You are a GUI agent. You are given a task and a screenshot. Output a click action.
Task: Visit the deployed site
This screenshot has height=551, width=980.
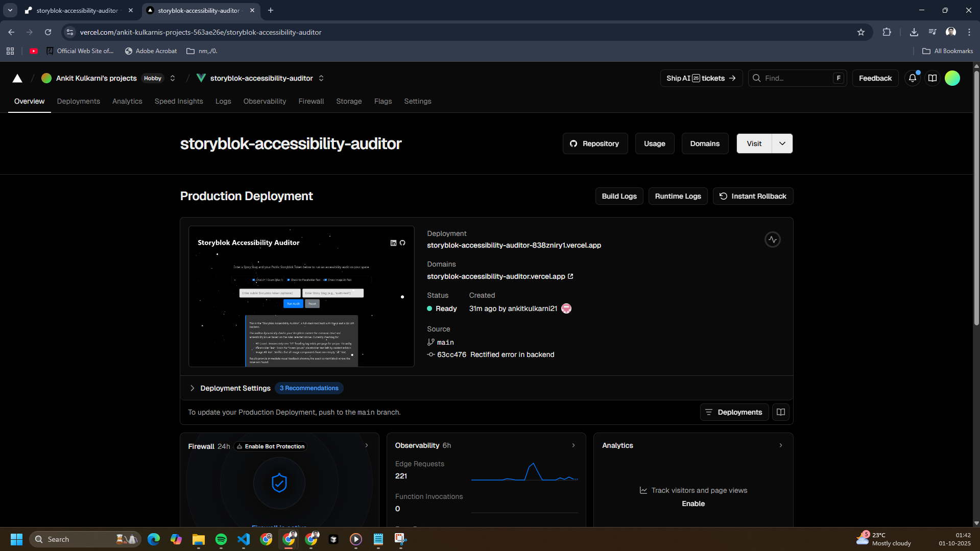pos(754,143)
